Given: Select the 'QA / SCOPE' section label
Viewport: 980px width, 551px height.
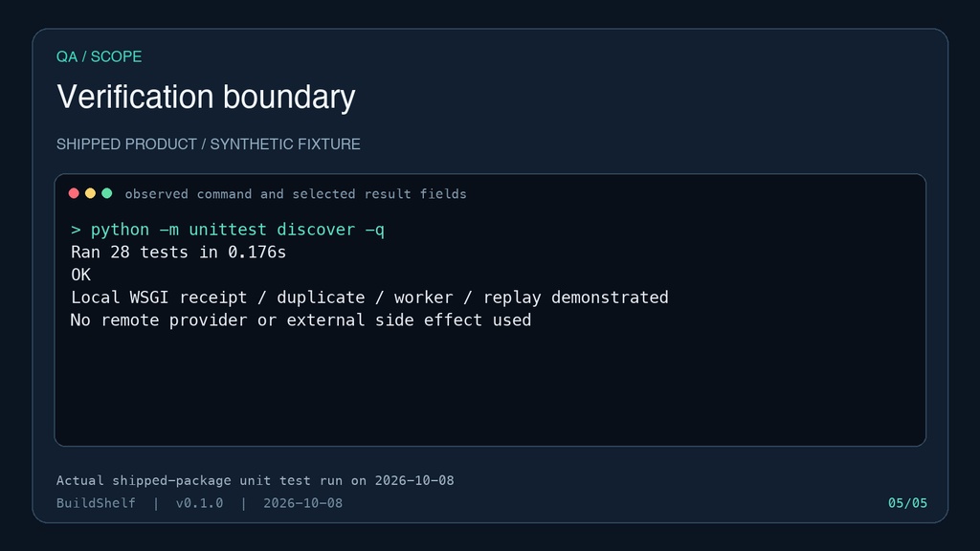Looking at the screenshot, I should [x=99, y=56].
